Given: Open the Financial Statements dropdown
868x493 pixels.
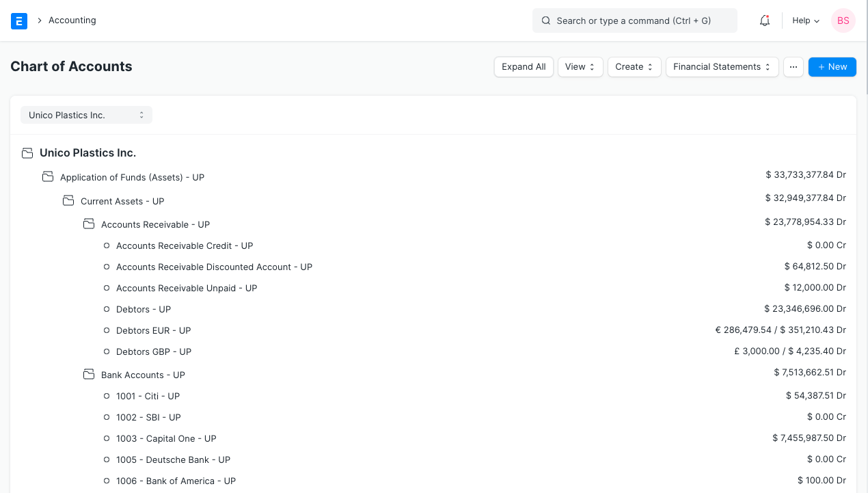Looking at the screenshot, I should point(722,66).
